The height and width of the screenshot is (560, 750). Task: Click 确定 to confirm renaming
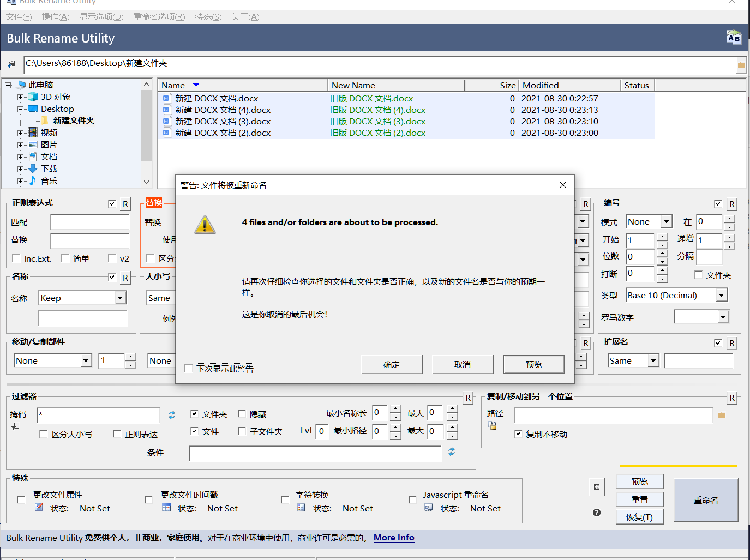(392, 364)
